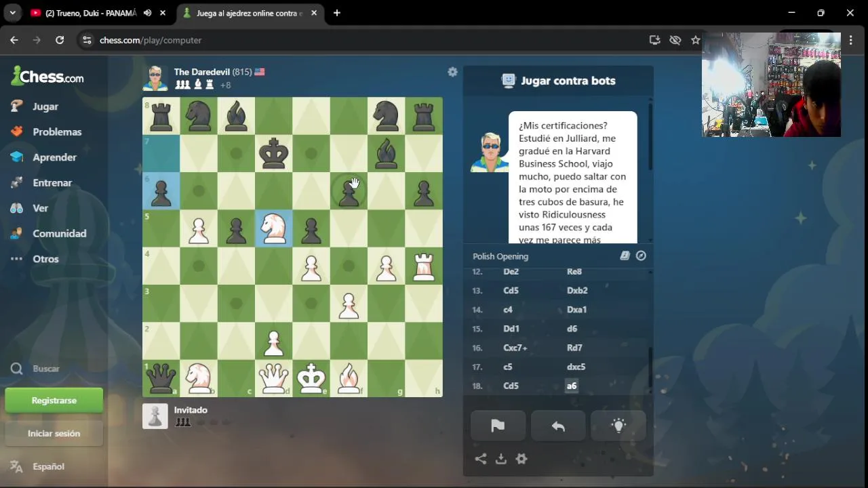Click the white king on e1

point(311,378)
